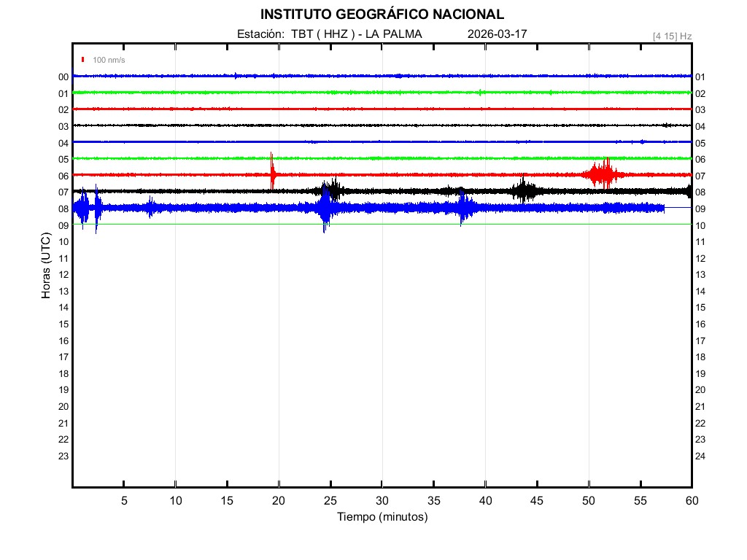The width and height of the screenshot is (747, 560).
Task: Click the "Tiempo (minutos)" horizontal axis label
Action: point(382,517)
